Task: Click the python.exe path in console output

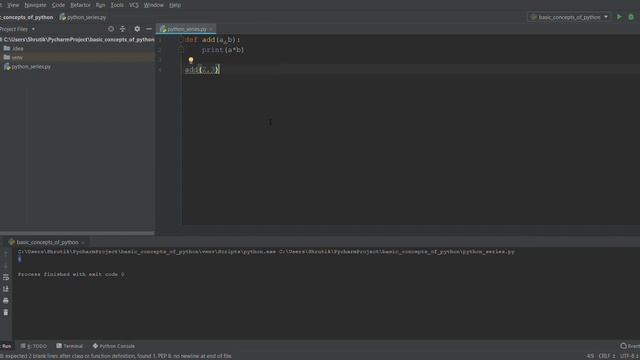Action: [147, 252]
